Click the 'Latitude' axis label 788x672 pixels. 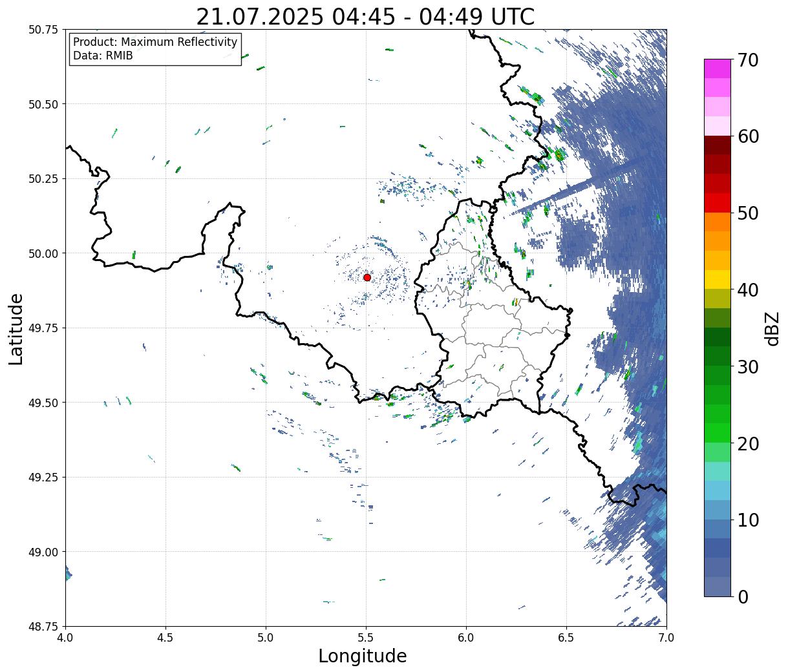(16, 329)
